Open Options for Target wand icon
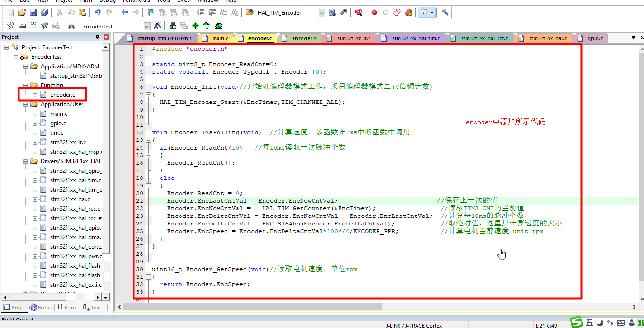 coord(158,26)
